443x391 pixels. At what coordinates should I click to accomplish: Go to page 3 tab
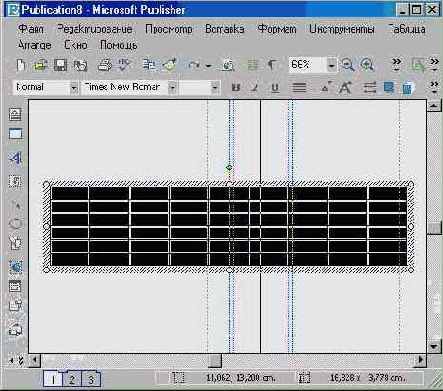point(91,379)
